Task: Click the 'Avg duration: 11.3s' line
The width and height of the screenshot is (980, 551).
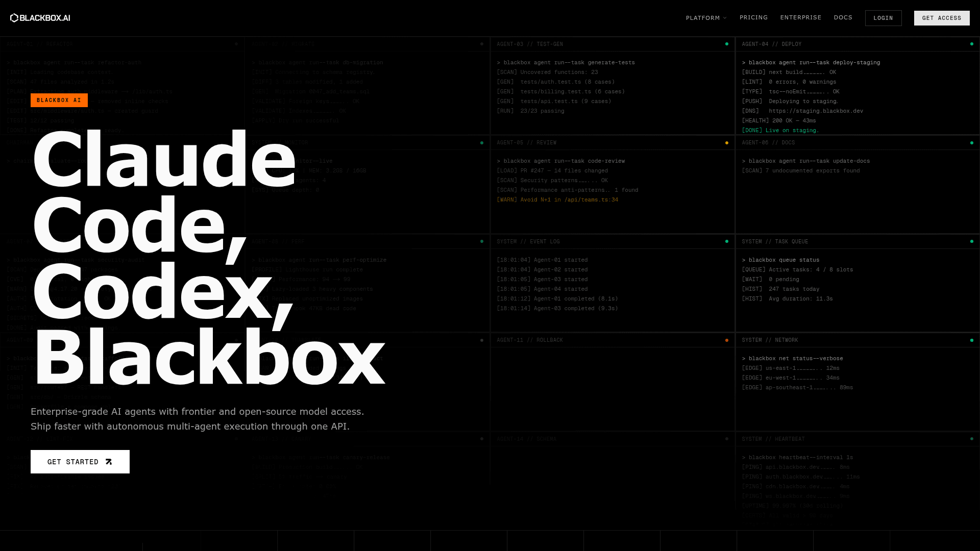Action: pos(787,298)
